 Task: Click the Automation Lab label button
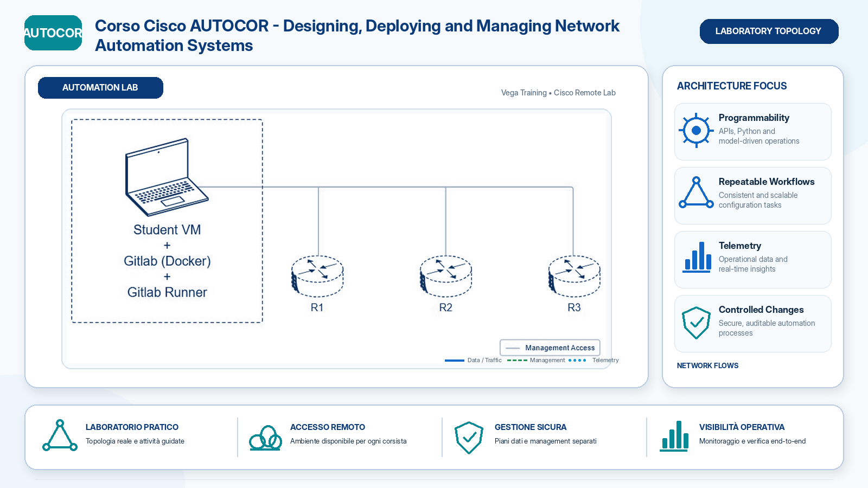[x=100, y=88]
